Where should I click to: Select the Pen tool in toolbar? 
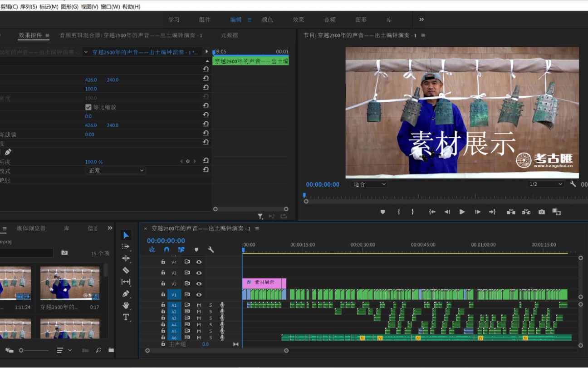pos(126,293)
